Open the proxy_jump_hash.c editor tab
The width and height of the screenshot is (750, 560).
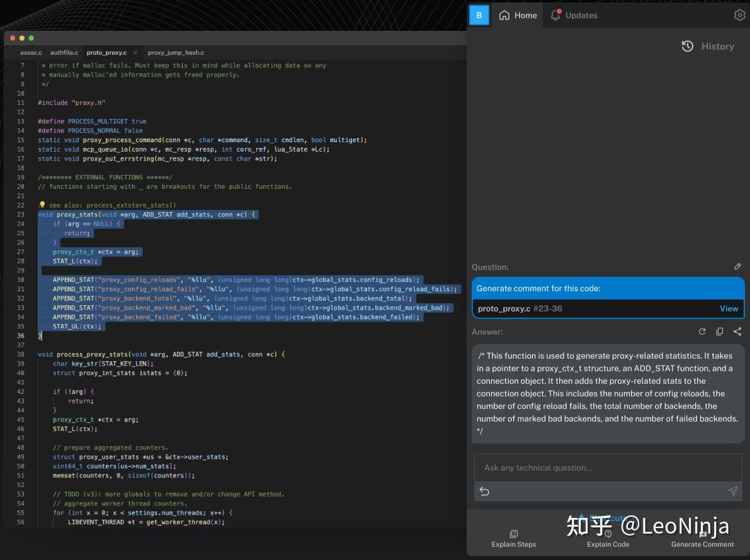pyautogui.click(x=176, y=53)
